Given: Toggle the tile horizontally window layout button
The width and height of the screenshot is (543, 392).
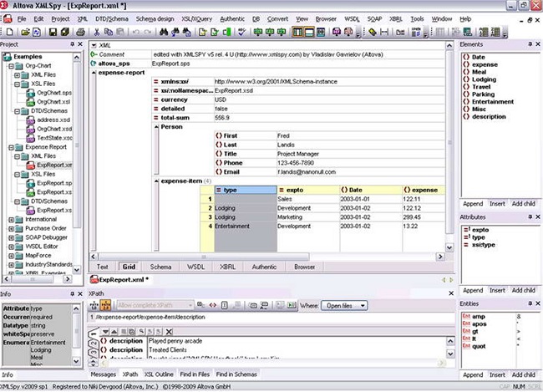Looking at the screenshot, I should pyautogui.click(x=309, y=33).
